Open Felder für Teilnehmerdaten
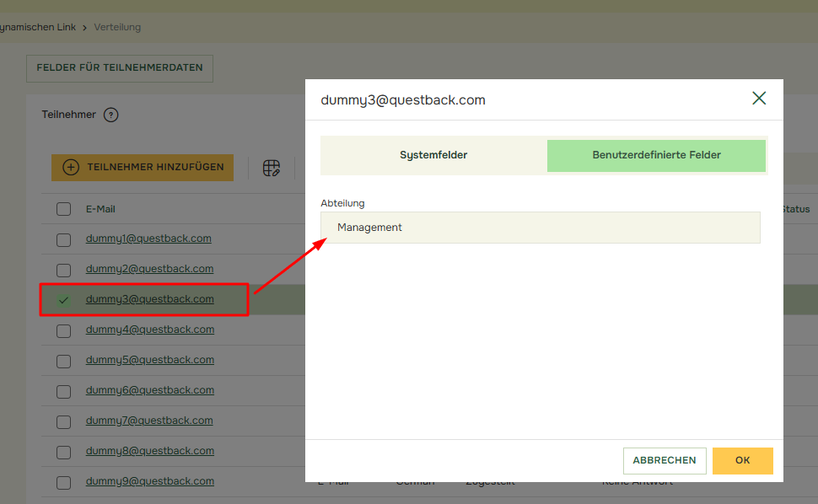818x504 pixels. pyautogui.click(x=120, y=68)
